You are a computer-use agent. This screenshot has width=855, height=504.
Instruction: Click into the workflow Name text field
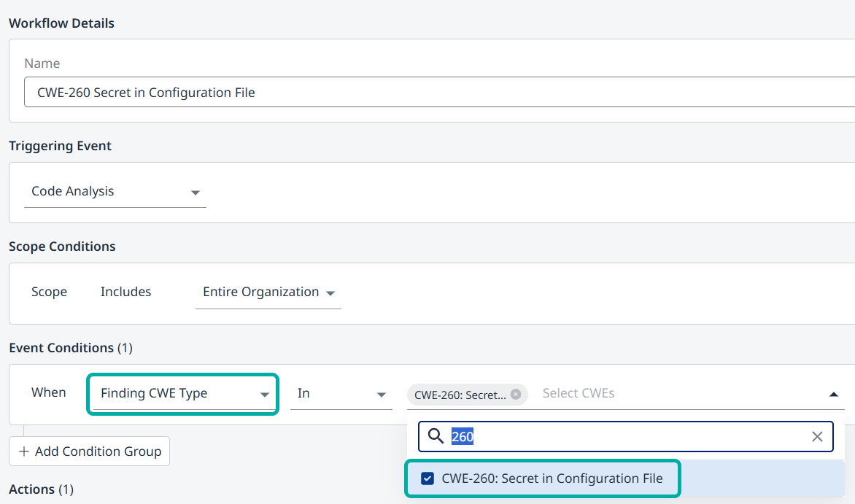438,93
